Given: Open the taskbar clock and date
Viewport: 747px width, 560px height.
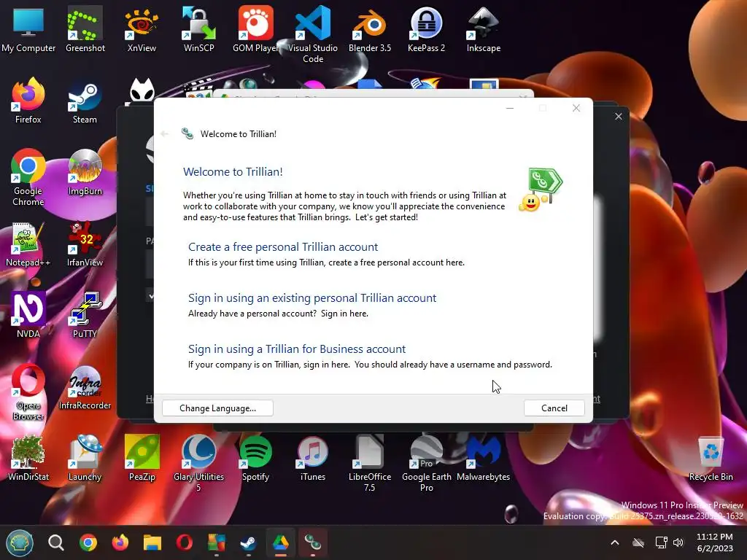Looking at the screenshot, I should click(x=715, y=542).
